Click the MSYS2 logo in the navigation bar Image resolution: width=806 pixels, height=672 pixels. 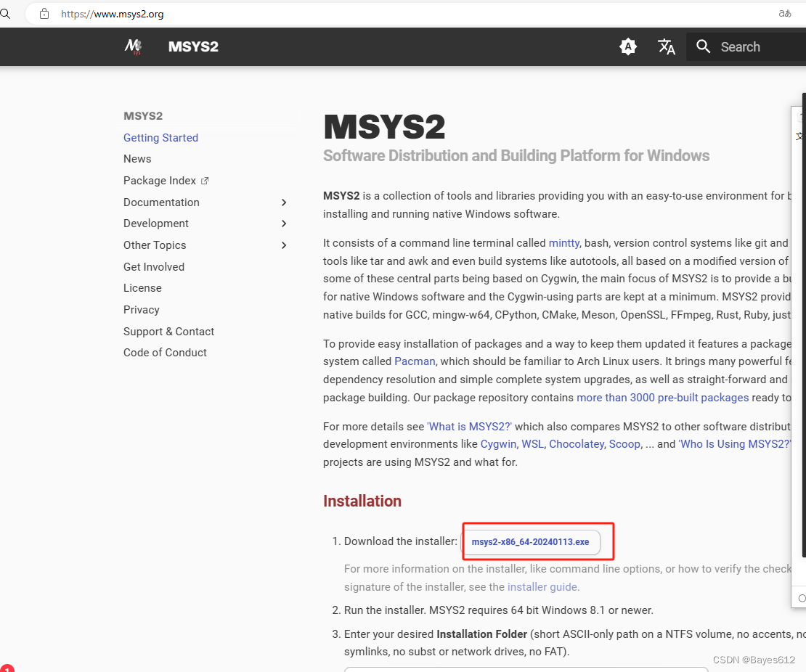tap(134, 46)
